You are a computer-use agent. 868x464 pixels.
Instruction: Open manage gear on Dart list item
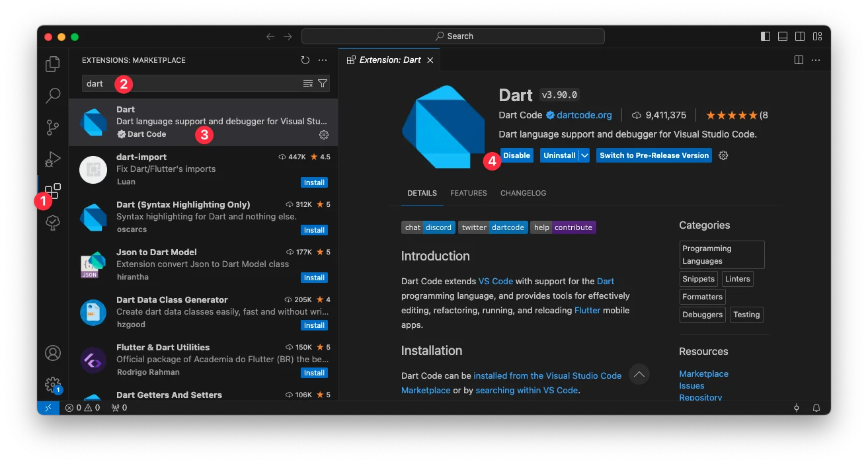click(324, 135)
